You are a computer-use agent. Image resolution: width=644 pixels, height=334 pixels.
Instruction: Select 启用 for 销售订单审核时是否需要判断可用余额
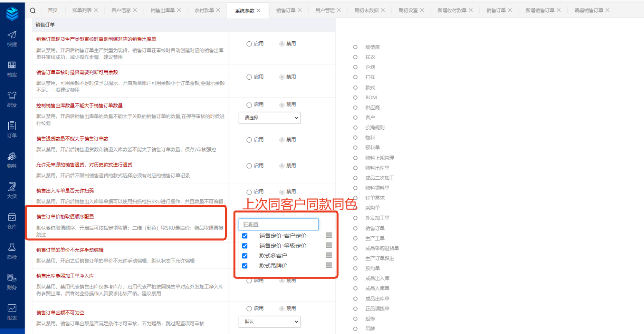click(249, 77)
